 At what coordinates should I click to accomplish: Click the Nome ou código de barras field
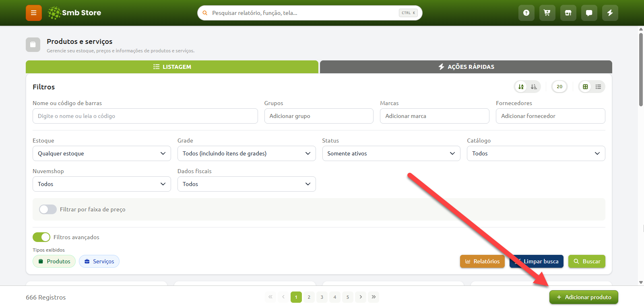145,116
